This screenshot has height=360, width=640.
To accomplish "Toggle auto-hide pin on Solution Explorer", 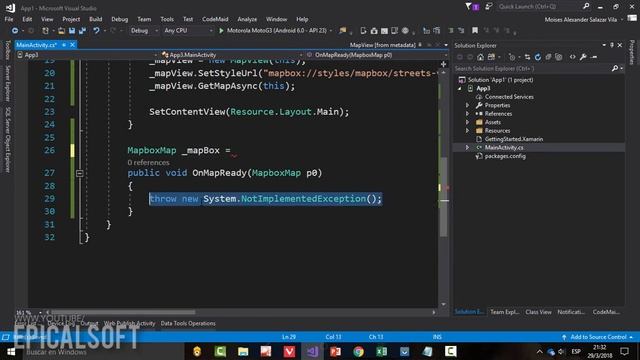I will [x=612, y=45].
